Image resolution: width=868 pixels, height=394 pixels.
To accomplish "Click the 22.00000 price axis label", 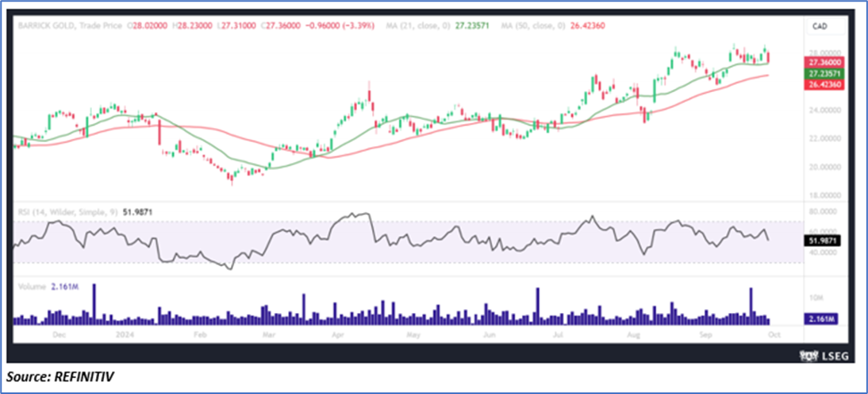I will [825, 138].
